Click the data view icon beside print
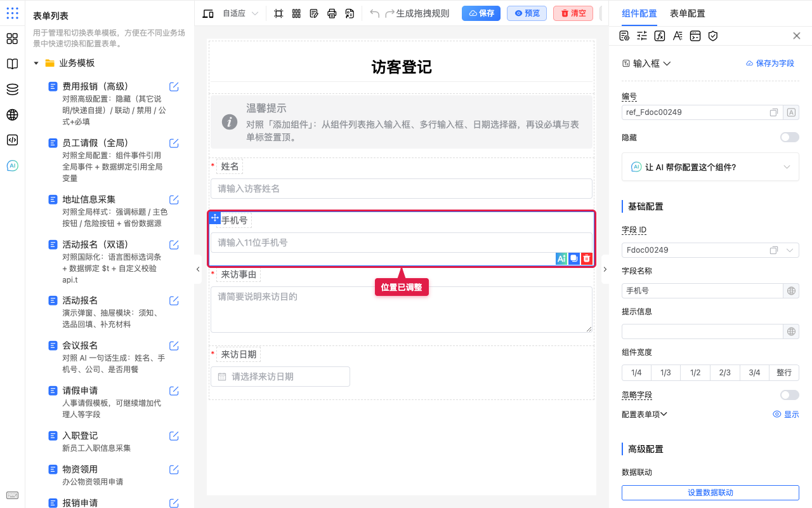 350,13
